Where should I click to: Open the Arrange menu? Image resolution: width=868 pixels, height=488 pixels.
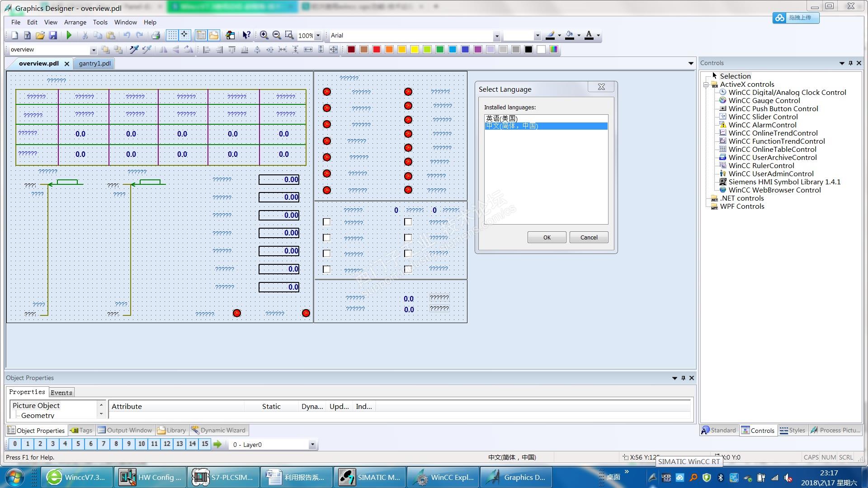[75, 22]
